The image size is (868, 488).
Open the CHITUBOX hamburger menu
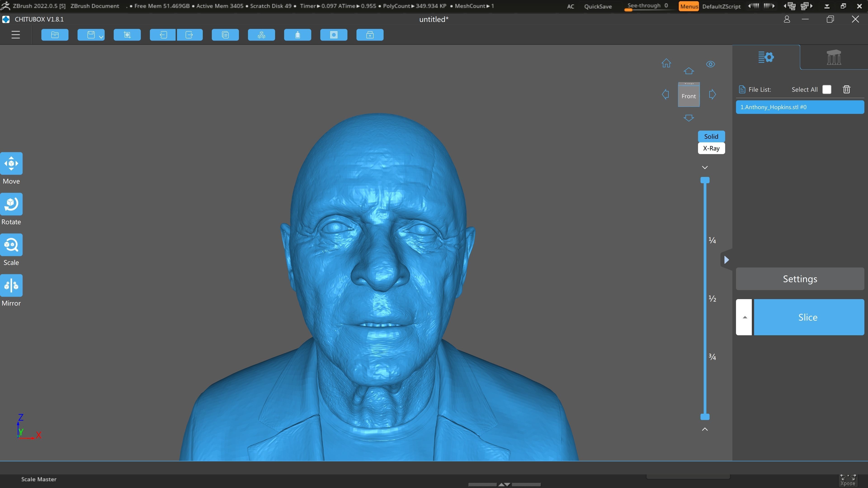[16, 35]
